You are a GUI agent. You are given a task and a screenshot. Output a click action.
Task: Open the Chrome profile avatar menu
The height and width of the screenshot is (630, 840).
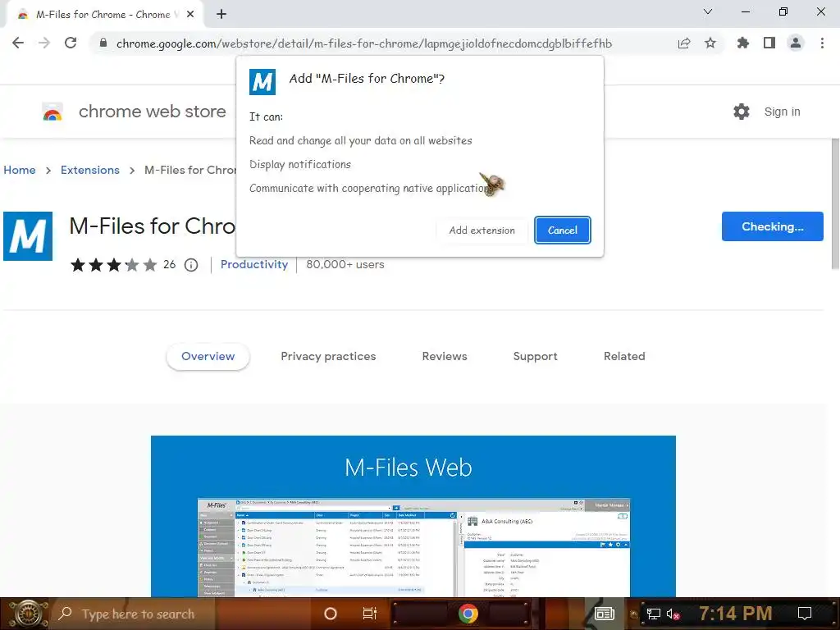tap(796, 43)
